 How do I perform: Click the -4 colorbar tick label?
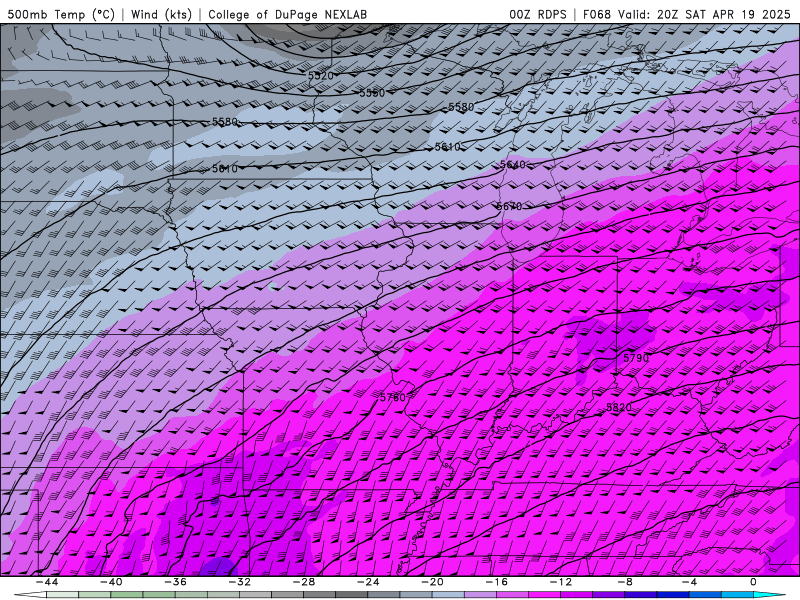[x=689, y=582]
